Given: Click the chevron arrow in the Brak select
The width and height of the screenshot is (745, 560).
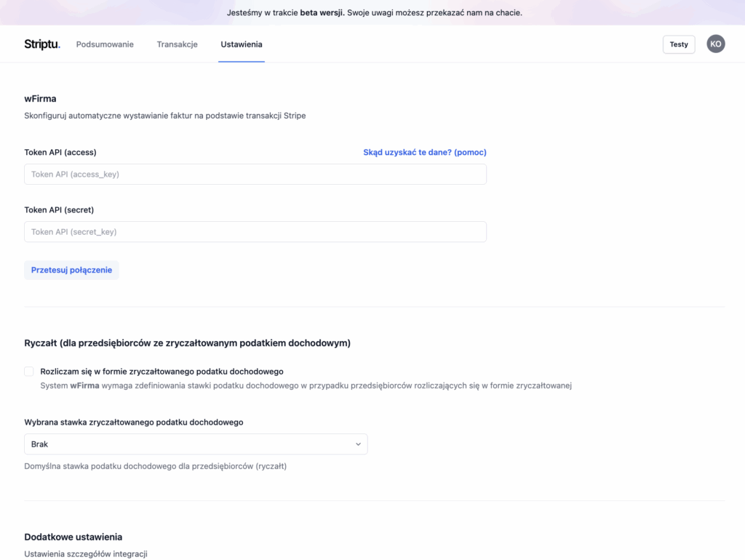Looking at the screenshot, I should [358, 444].
